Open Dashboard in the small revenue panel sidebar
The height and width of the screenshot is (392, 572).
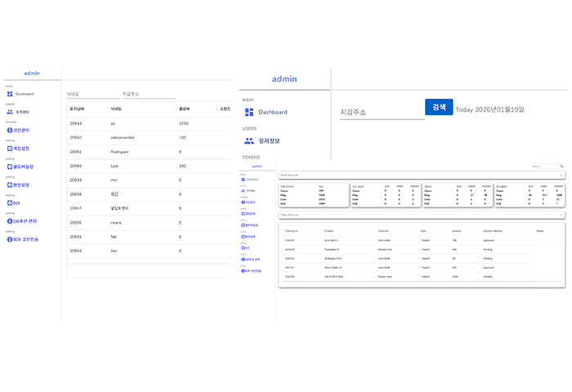point(250,180)
